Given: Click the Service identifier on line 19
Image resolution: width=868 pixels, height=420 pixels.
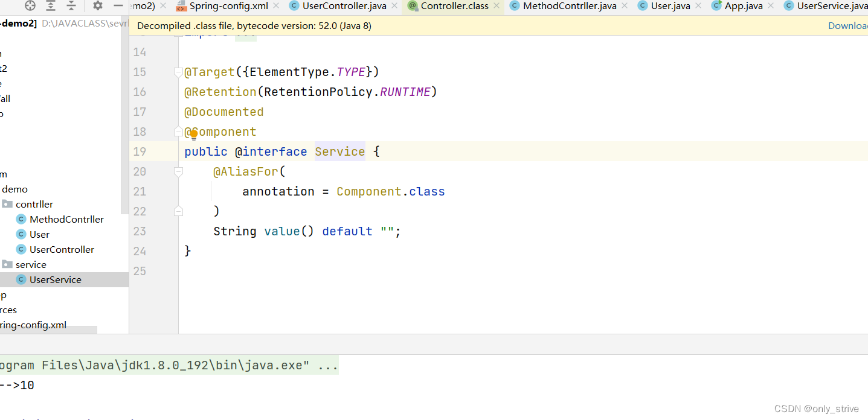Looking at the screenshot, I should (340, 151).
